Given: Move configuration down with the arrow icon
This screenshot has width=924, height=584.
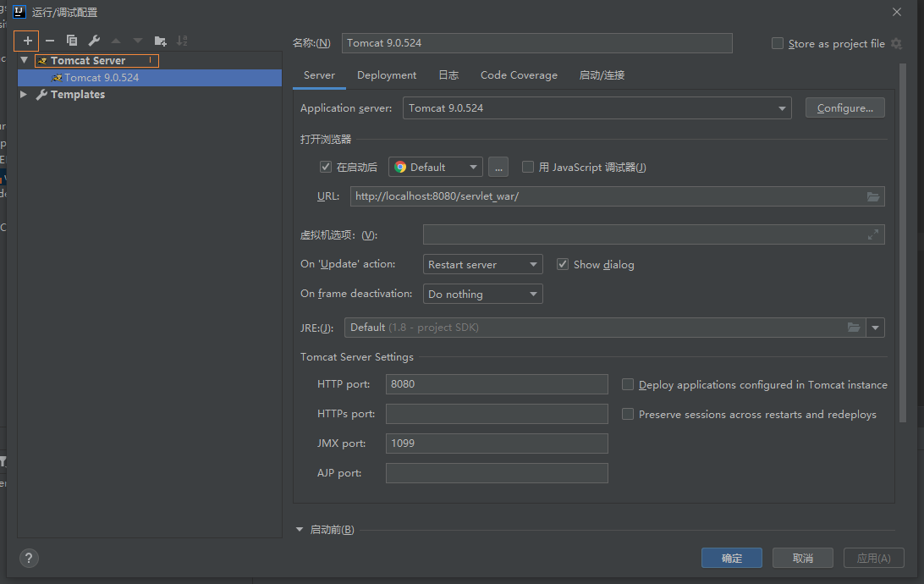Looking at the screenshot, I should pos(138,41).
